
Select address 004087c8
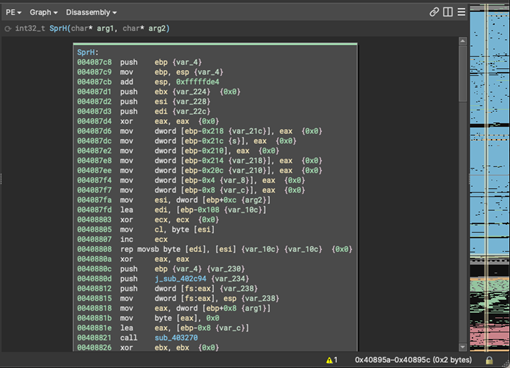[x=94, y=62]
